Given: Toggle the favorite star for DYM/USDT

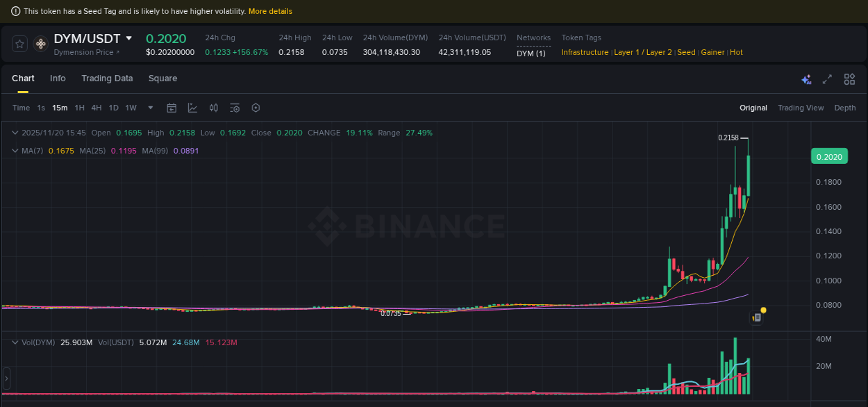Looking at the screenshot, I should [x=19, y=43].
